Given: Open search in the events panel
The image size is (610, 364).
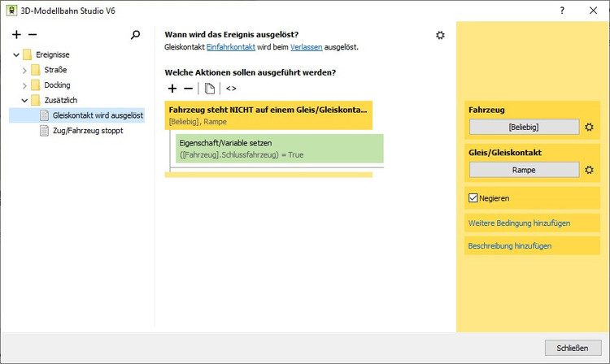Looking at the screenshot, I should click(136, 35).
